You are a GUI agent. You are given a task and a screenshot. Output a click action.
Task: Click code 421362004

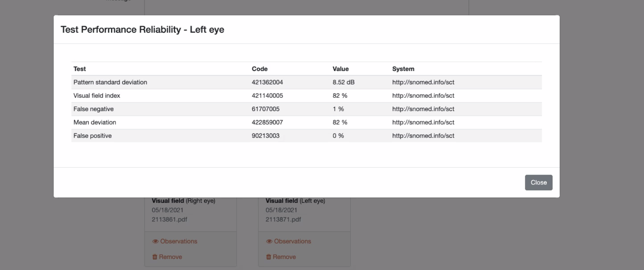(267, 82)
